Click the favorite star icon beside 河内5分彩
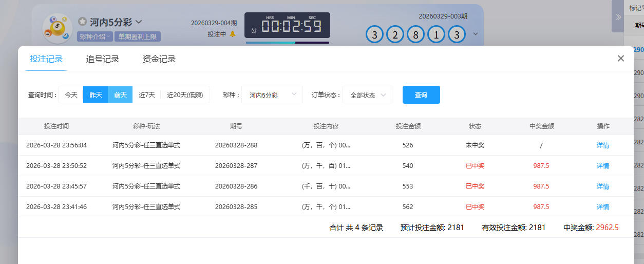644x264 pixels. point(82,22)
